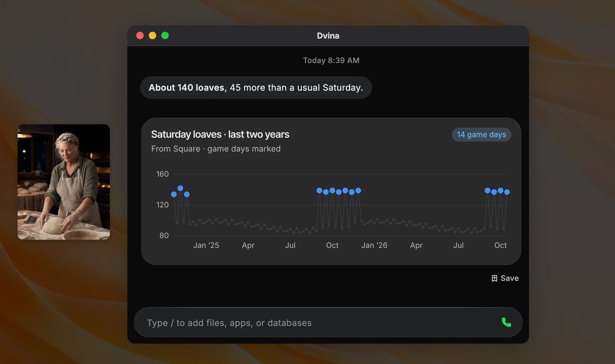The width and height of the screenshot is (615, 364).
Task: Click the 160 y-axis label
Action: pyautogui.click(x=163, y=174)
